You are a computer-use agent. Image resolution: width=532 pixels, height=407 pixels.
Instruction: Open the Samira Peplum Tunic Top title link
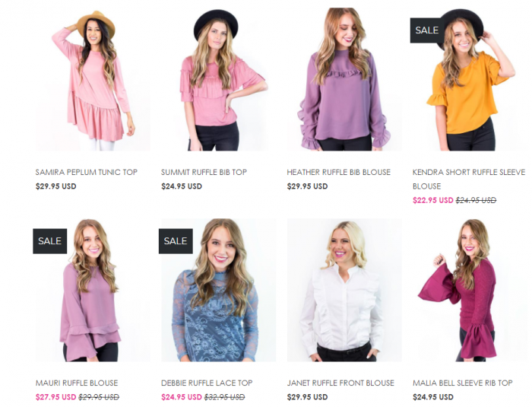click(x=87, y=172)
